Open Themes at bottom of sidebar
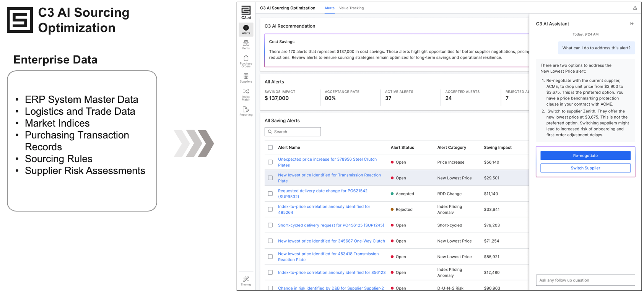Image resolution: width=644 pixels, height=293 pixels. click(246, 281)
